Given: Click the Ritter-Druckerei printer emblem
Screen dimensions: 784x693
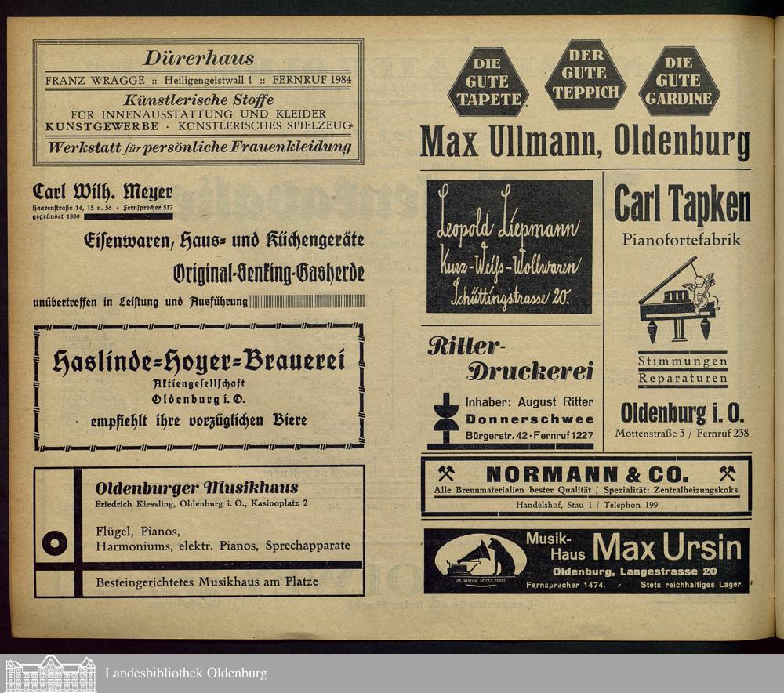Looking at the screenshot, I should click(446, 419).
